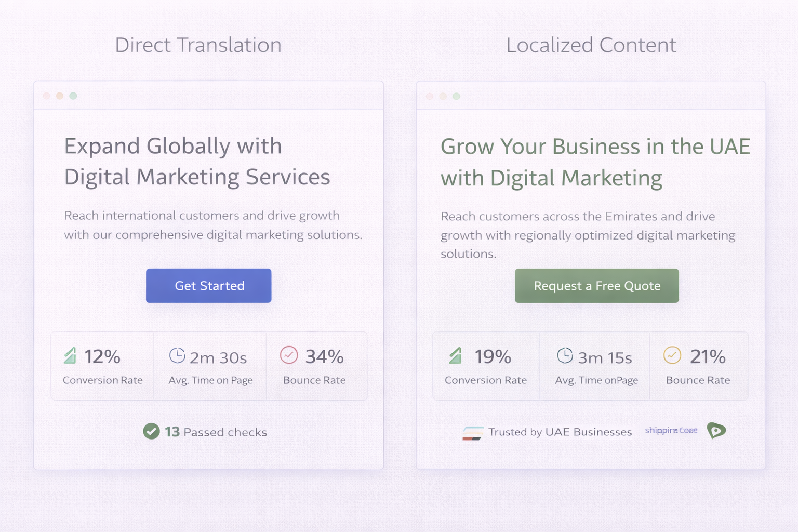Click the Get Started button
This screenshot has width=798, height=532.
[208, 285]
